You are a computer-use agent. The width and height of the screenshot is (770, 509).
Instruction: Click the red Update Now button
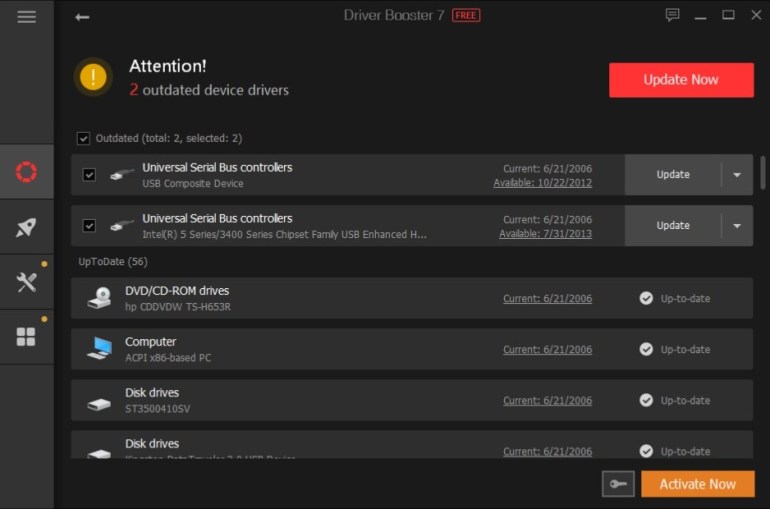click(x=681, y=80)
